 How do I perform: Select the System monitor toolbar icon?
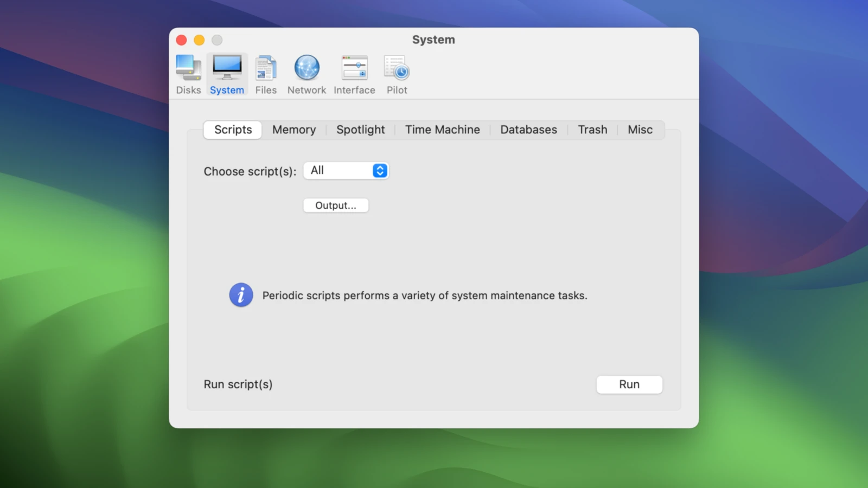tap(227, 74)
